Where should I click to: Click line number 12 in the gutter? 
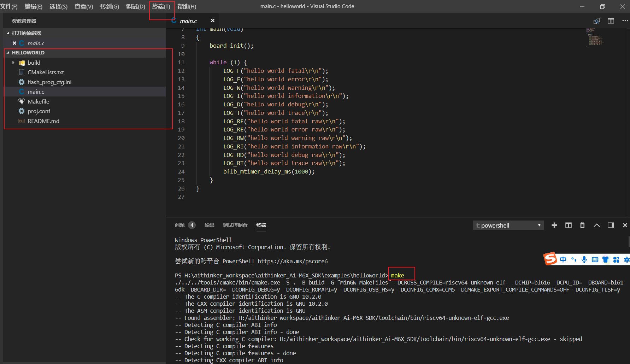pyautogui.click(x=181, y=71)
